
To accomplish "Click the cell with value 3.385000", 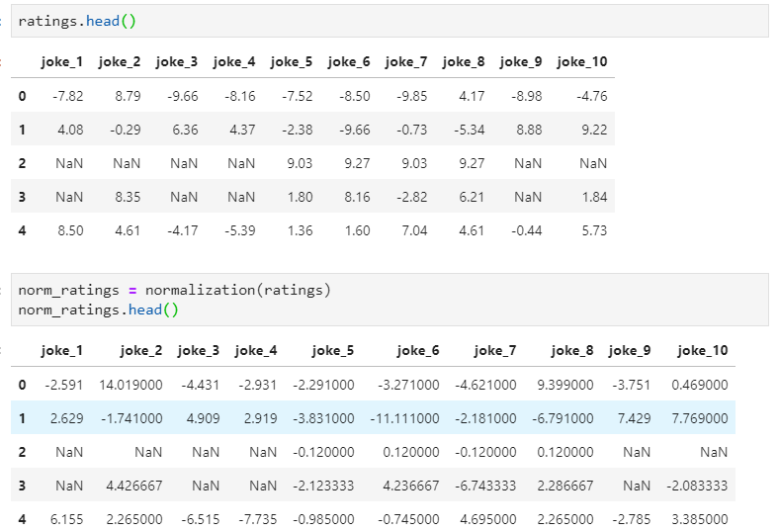I will (x=700, y=519).
